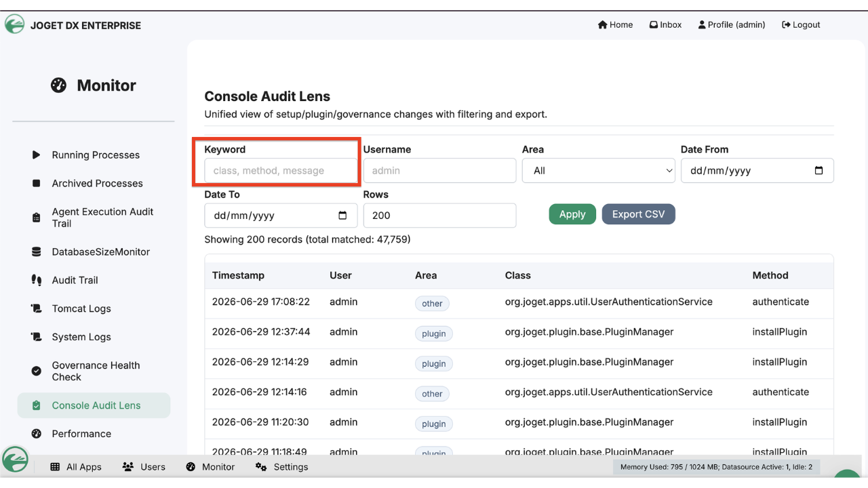
Task: Click the Rows field showing 200
Action: pos(440,216)
